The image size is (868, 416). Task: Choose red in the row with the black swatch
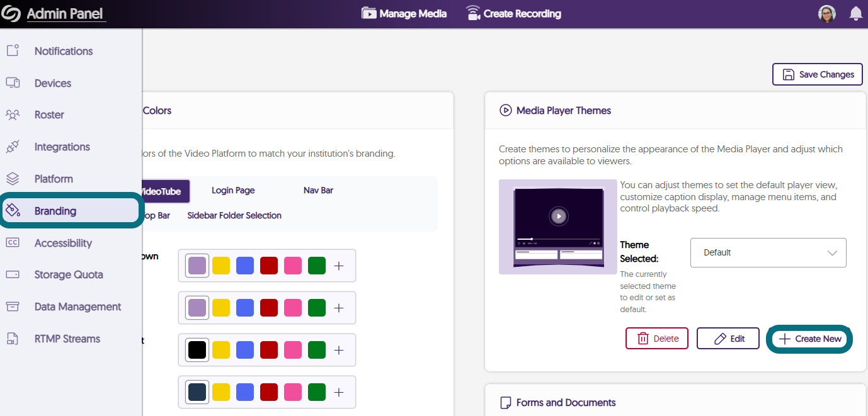(269, 350)
